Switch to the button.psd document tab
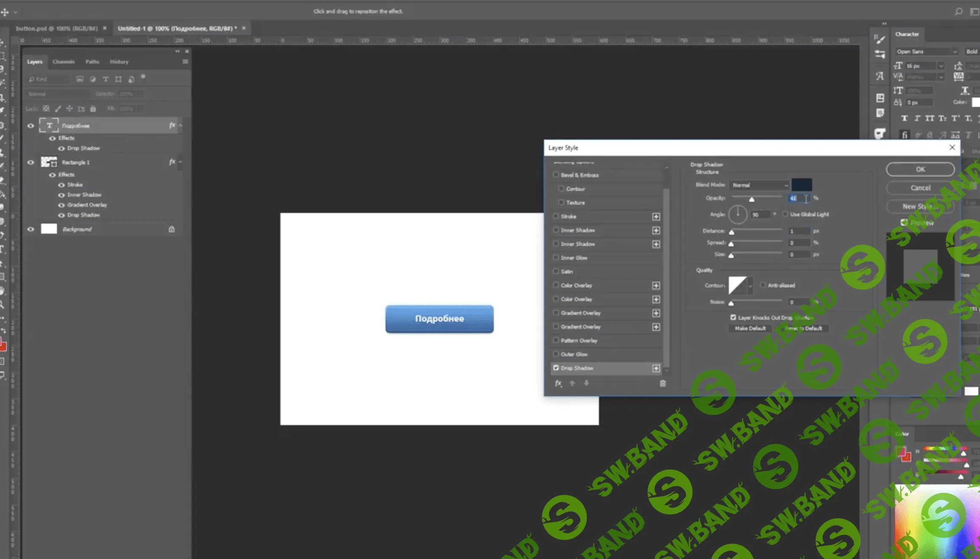This screenshot has height=559, width=980. 56,28
